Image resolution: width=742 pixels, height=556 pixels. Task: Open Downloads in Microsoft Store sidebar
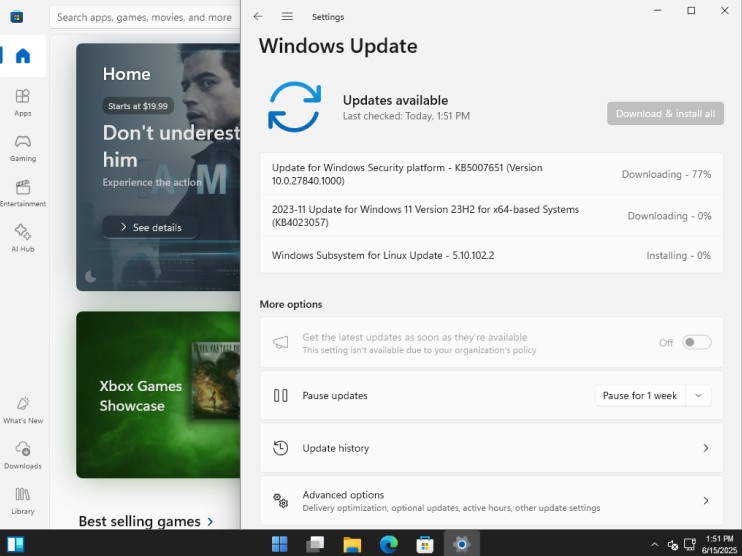23,455
